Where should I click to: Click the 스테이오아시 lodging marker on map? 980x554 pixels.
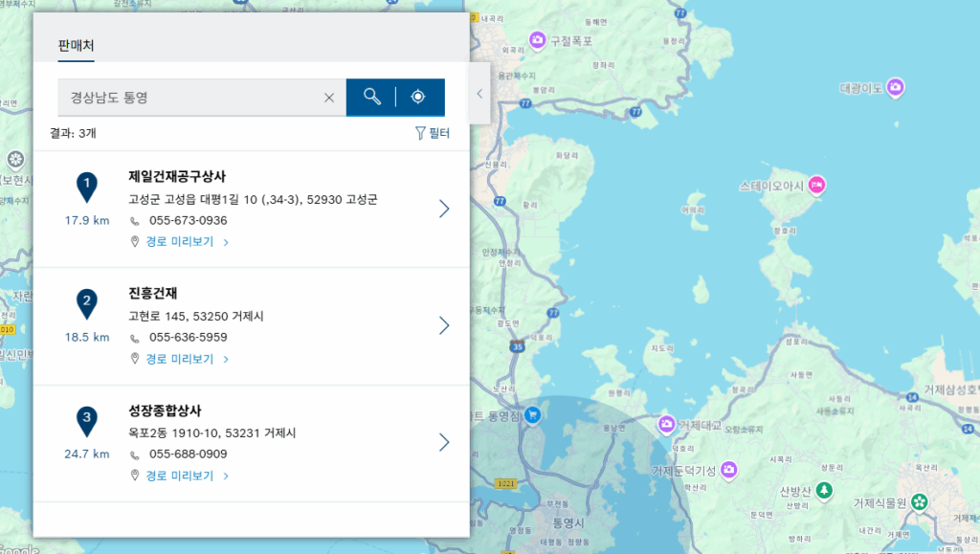click(x=816, y=185)
